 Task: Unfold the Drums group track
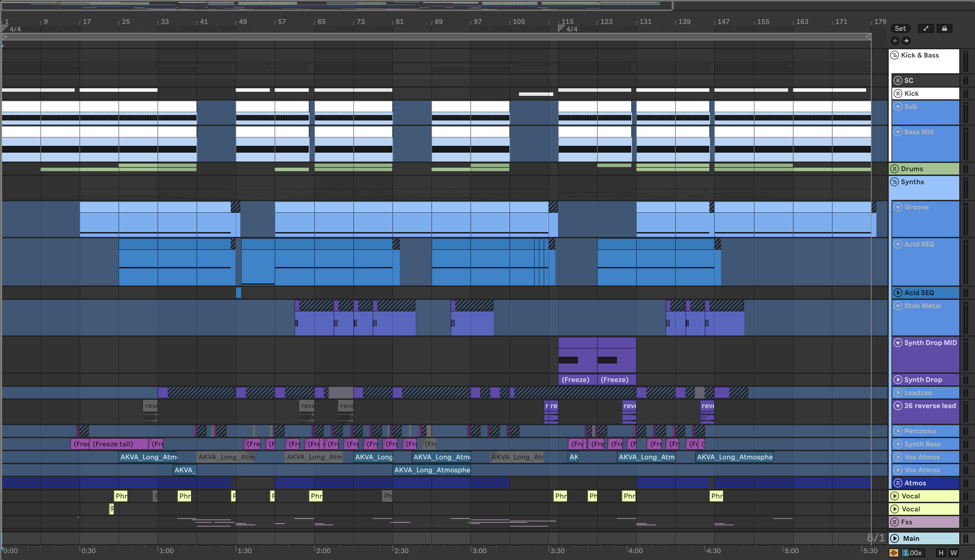895,169
